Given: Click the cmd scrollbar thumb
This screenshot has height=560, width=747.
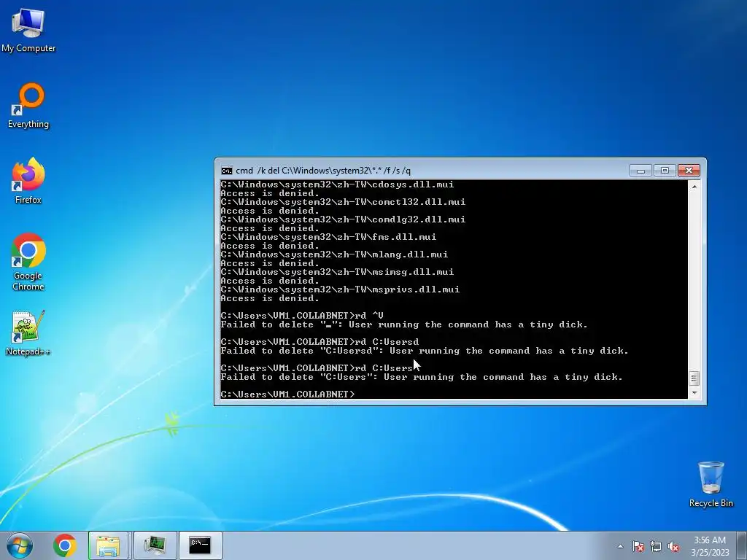Looking at the screenshot, I should point(694,378).
